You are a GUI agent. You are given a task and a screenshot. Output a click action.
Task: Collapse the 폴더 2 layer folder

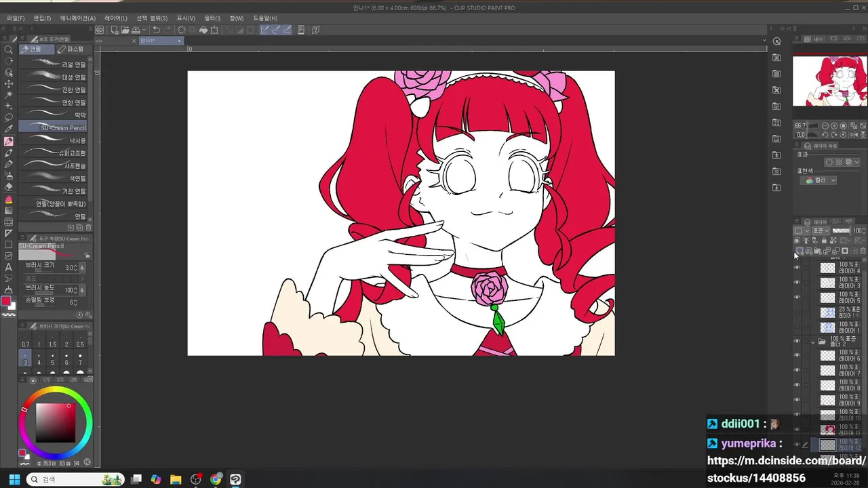pyautogui.click(x=813, y=342)
